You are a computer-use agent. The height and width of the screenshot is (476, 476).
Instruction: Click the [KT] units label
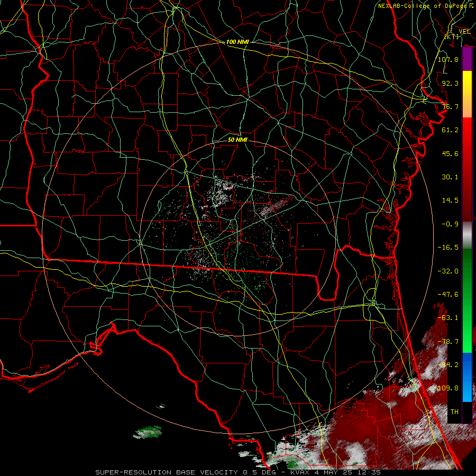pyautogui.click(x=452, y=36)
